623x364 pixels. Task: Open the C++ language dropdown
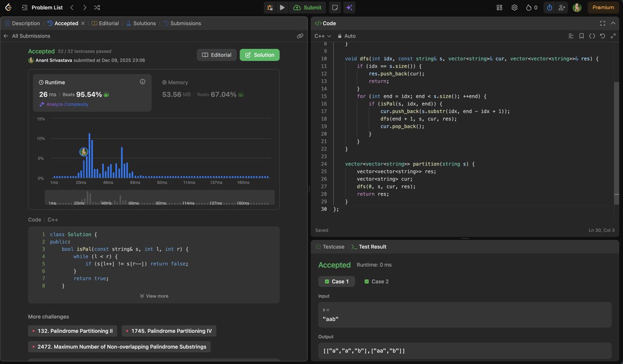click(x=323, y=36)
